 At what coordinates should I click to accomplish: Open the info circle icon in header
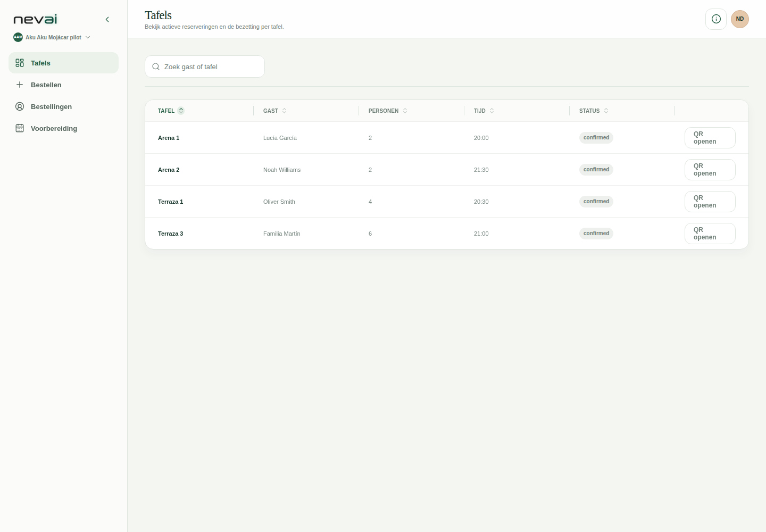coord(716,19)
